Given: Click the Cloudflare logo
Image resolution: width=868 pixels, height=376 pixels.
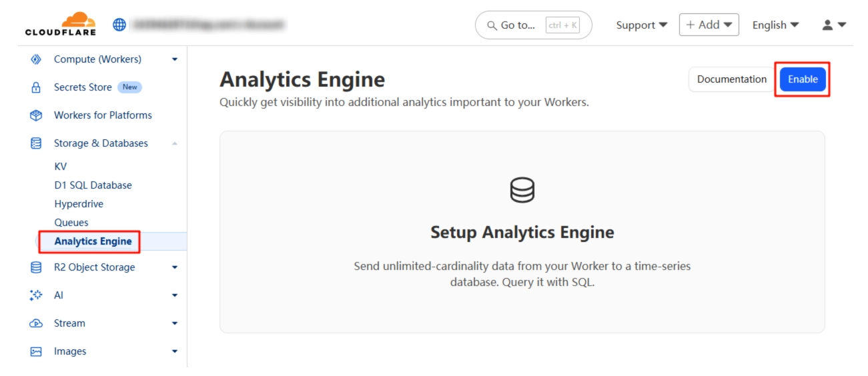Looking at the screenshot, I should pyautogui.click(x=60, y=24).
